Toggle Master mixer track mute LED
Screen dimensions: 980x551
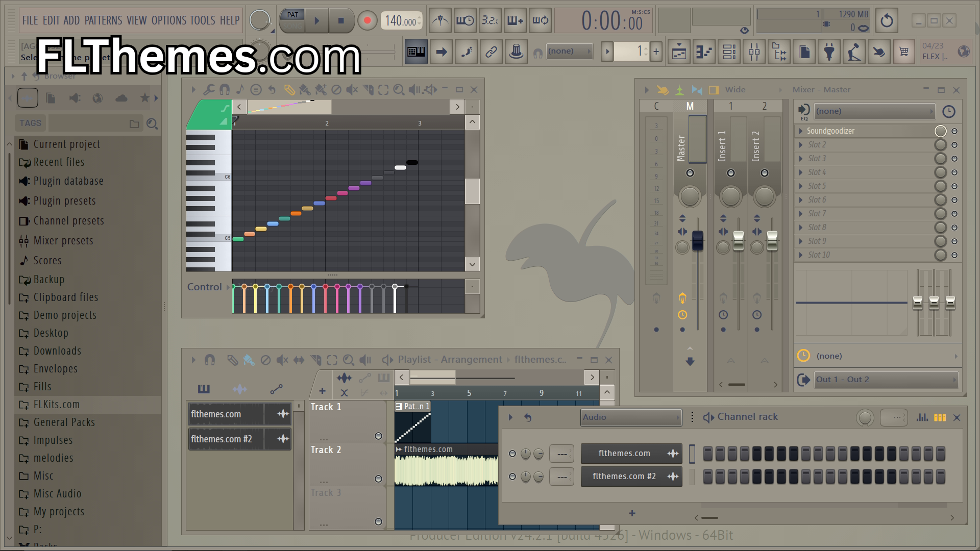[690, 173]
